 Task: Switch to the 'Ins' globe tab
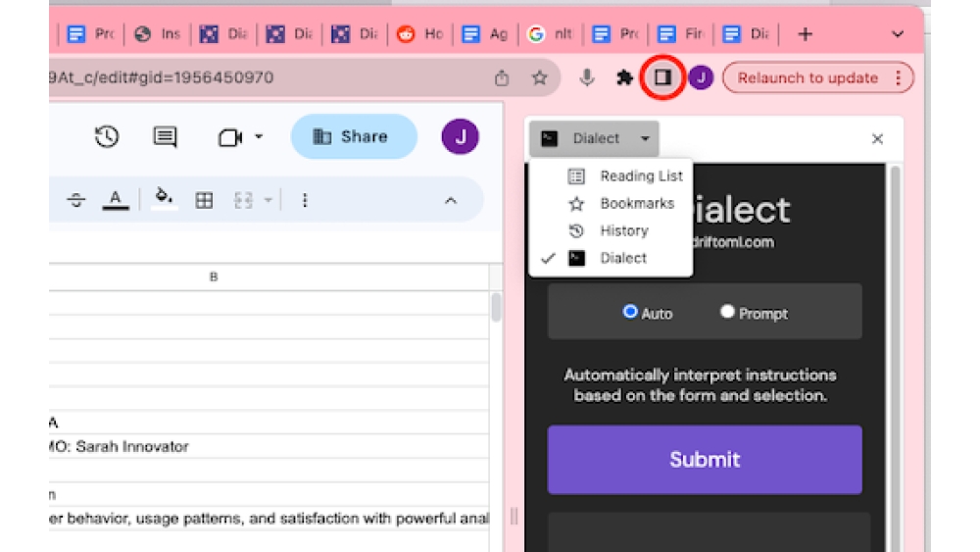159,33
